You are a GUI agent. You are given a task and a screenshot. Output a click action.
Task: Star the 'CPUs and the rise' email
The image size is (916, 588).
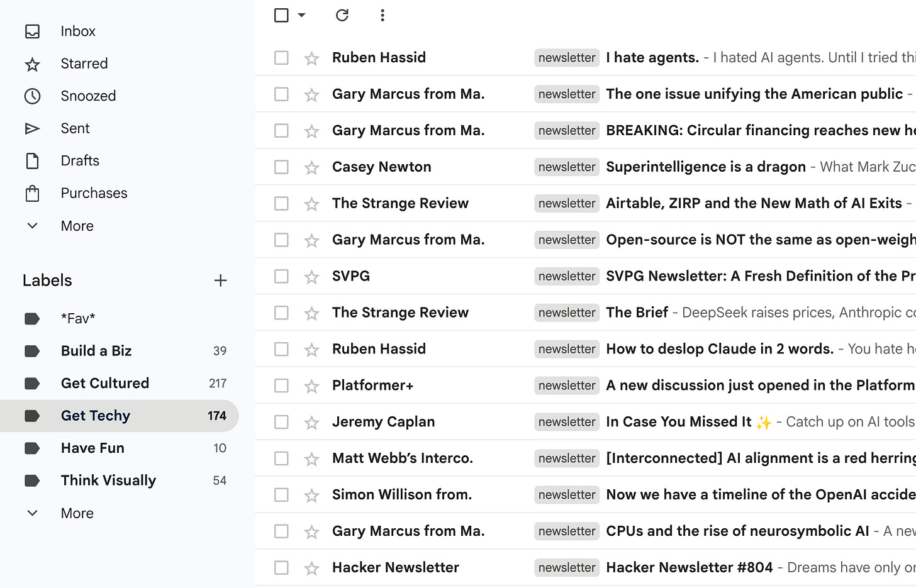[311, 533]
